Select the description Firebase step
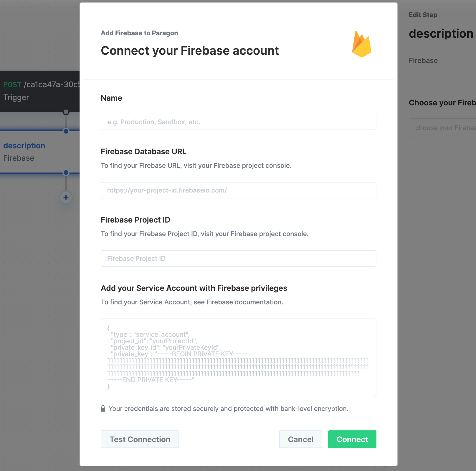Viewport: 476px width, 471px height. pos(40,152)
